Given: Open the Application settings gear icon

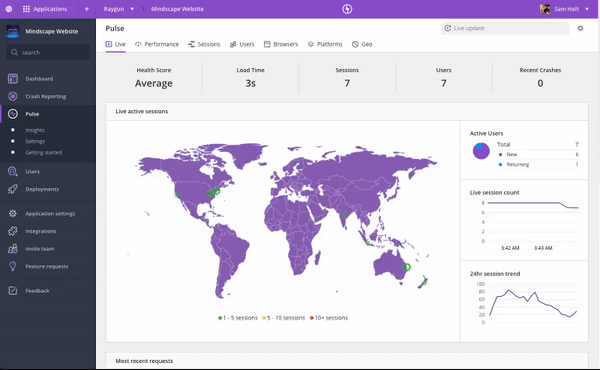Looking at the screenshot, I should point(13,214).
